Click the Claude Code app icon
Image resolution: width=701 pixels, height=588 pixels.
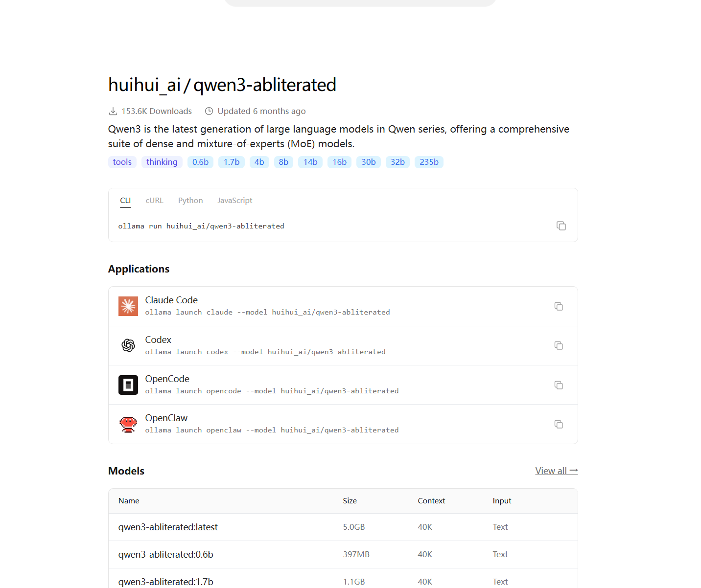tap(128, 306)
